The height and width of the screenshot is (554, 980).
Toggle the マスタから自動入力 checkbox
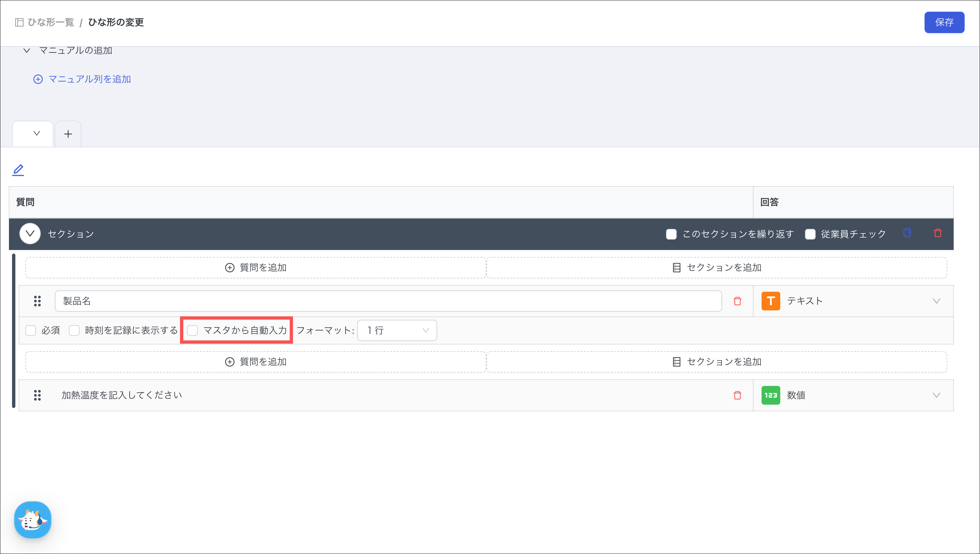coord(193,330)
